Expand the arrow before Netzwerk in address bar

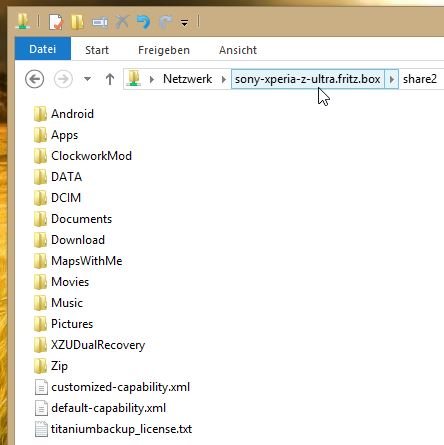[x=152, y=79]
